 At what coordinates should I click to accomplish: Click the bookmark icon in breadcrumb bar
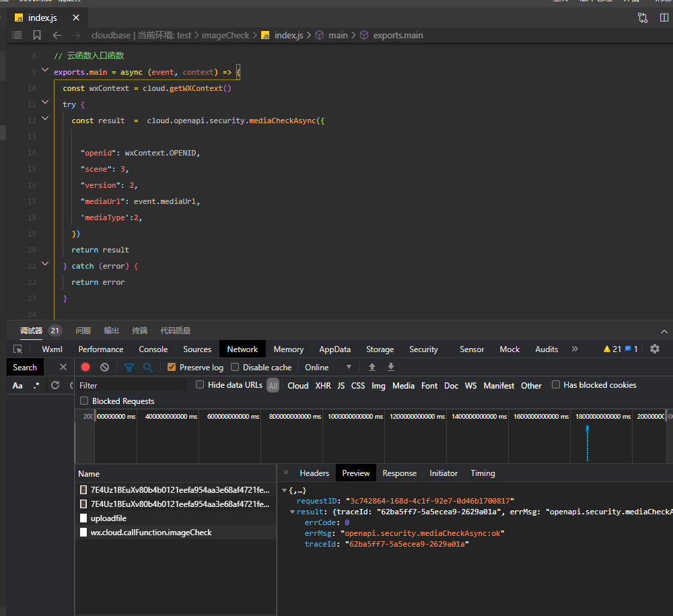tap(36, 35)
